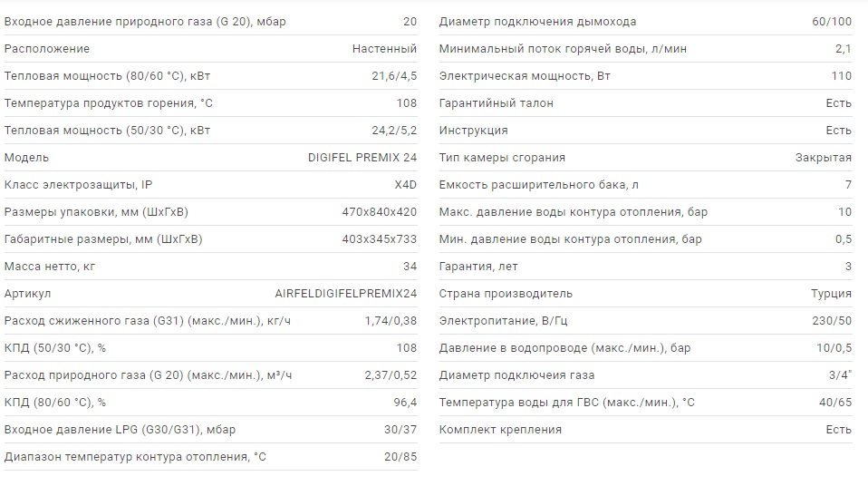
Task: Click the 'Класс электрозащиты, IP' label
Action: pyautogui.click(x=78, y=185)
